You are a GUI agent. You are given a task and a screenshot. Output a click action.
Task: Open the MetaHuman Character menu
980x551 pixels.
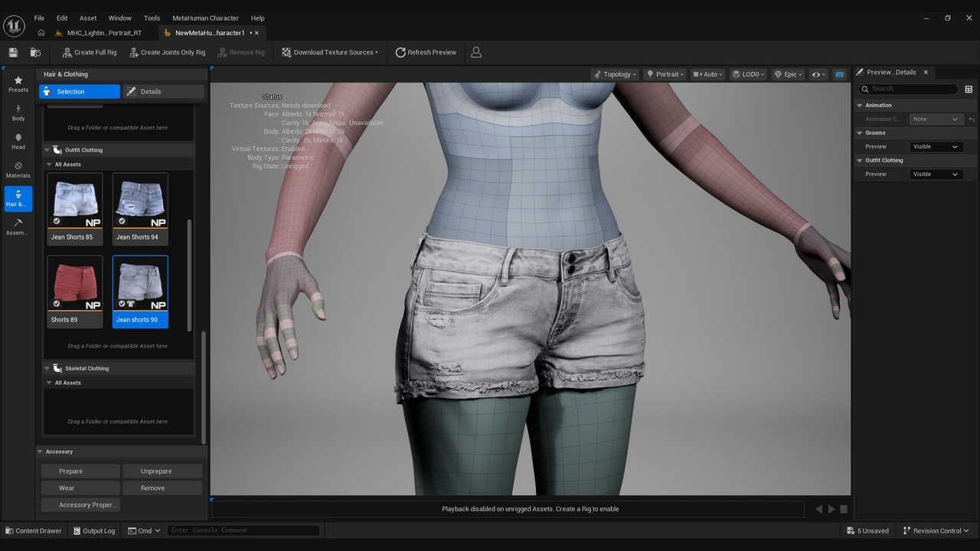[x=205, y=18]
